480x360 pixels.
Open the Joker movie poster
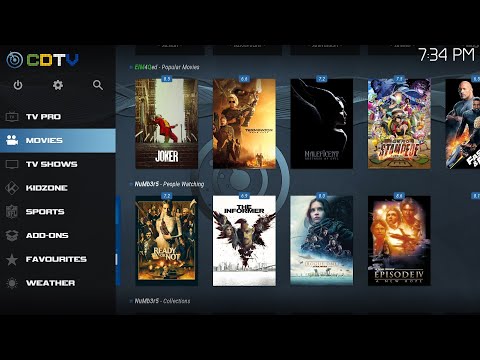[166, 124]
